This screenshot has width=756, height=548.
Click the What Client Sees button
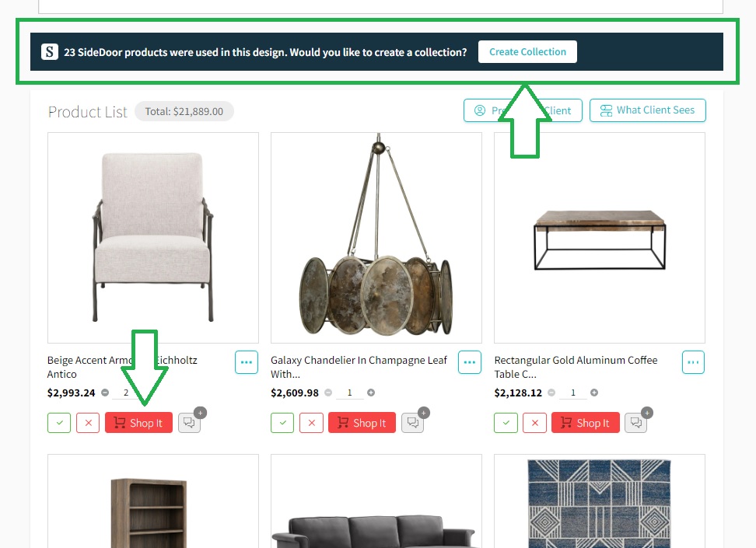648,110
